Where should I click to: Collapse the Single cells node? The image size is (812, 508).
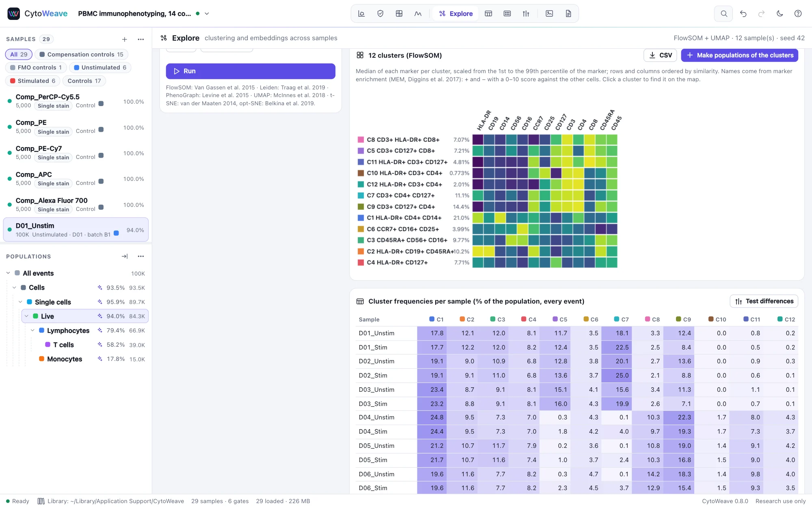pyautogui.click(x=20, y=302)
